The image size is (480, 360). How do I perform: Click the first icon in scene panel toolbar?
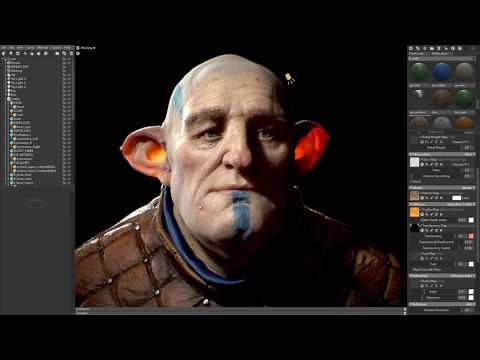coord(3,53)
